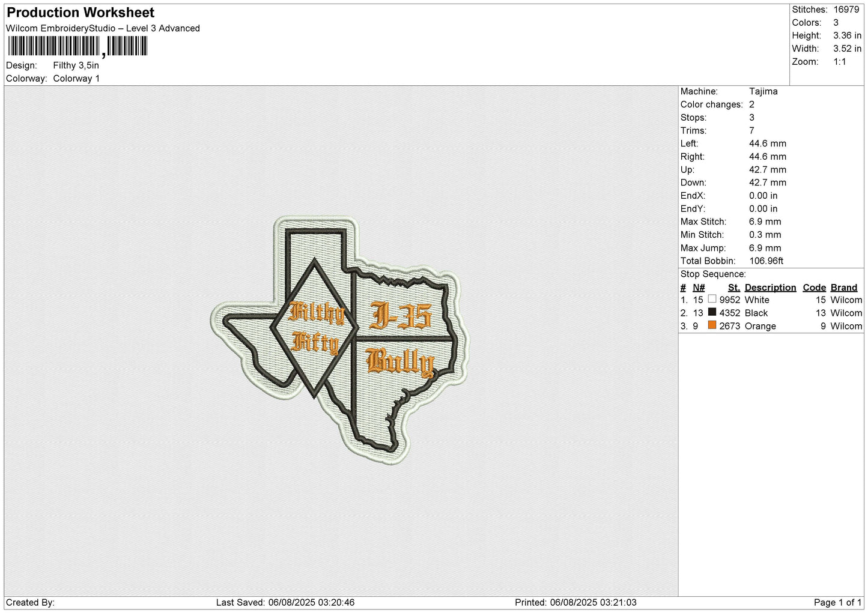Click the Colors value '3'

point(836,23)
